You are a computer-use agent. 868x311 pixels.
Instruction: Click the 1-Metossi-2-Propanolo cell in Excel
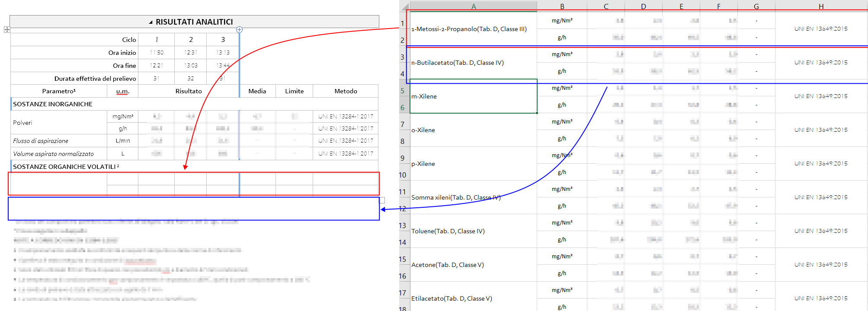474,29
